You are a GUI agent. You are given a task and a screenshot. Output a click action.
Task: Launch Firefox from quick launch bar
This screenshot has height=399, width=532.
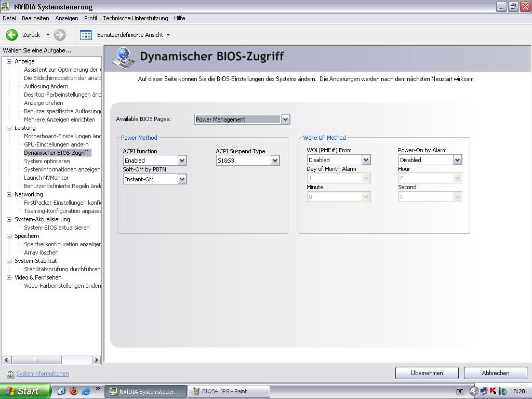tap(74, 391)
